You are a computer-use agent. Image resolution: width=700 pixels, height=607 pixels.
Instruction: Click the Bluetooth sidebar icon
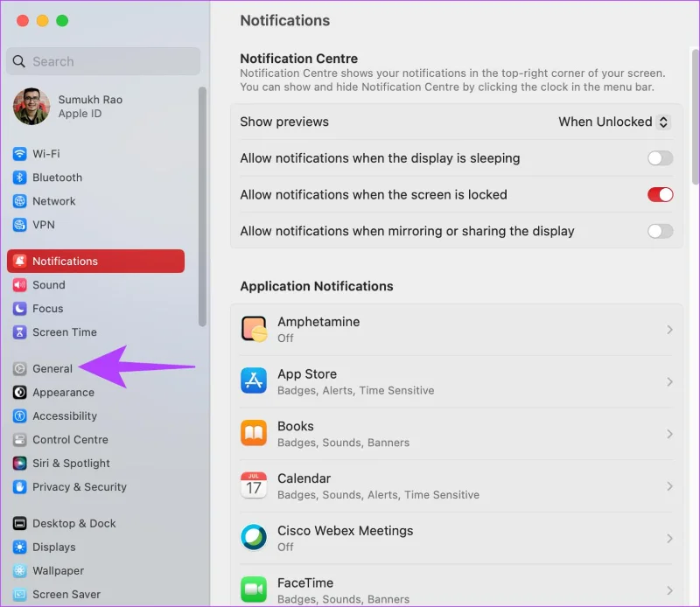pyautogui.click(x=19, y=178)
